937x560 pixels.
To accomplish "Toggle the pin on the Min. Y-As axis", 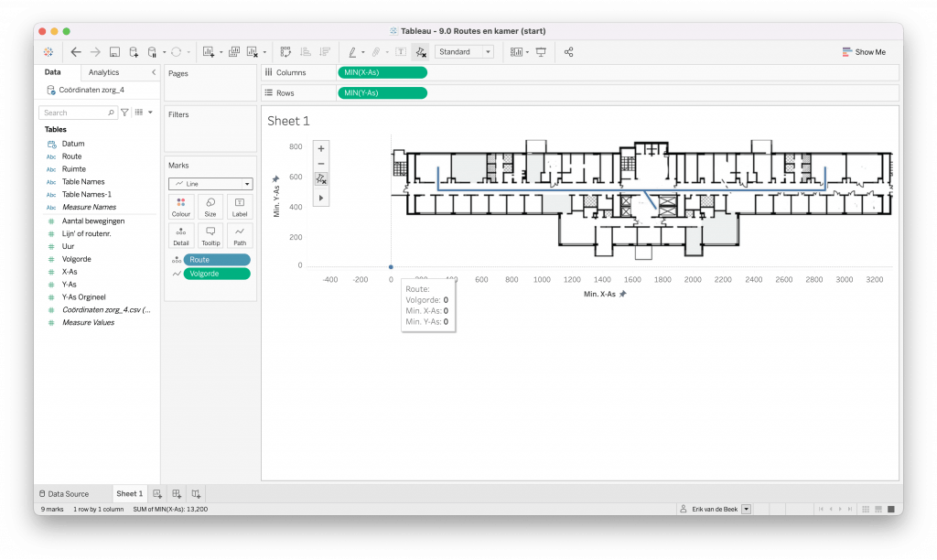I will tap(275, 179).
